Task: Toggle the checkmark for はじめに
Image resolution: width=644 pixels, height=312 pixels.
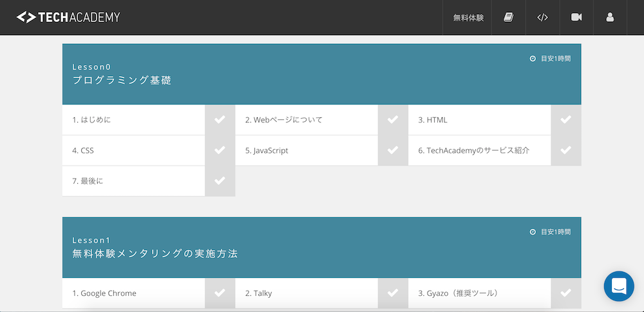Action: [220, 120]
